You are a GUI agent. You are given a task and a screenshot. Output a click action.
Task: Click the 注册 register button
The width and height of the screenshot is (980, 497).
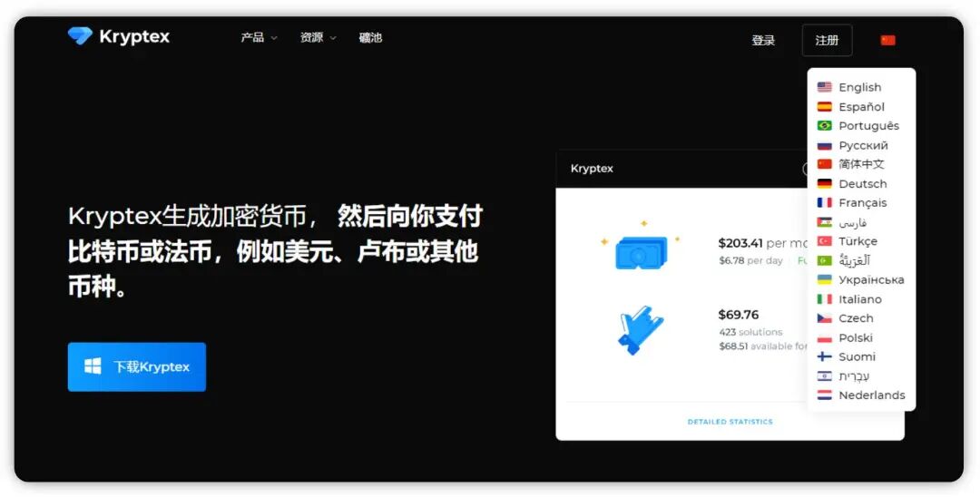[827, 41]
